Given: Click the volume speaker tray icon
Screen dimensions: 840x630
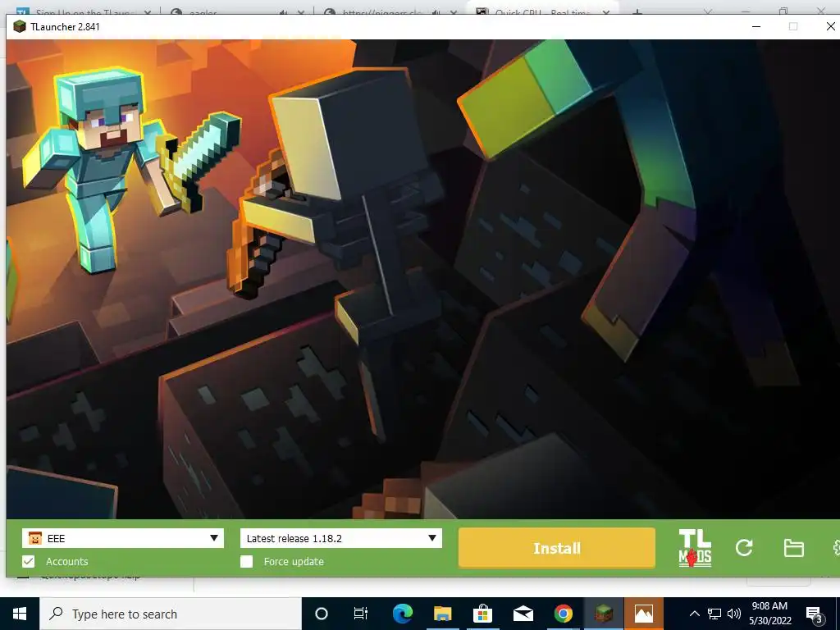Looking at the screenshot, I should click(x=734, y=614).
